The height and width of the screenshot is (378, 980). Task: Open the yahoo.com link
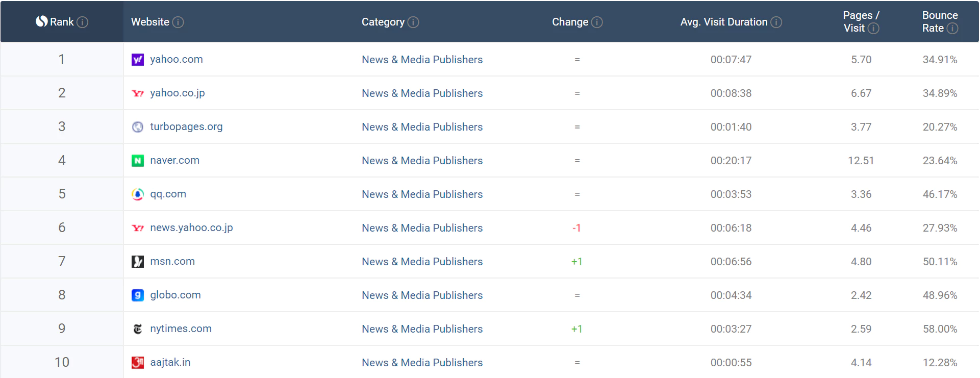(177, 59)
